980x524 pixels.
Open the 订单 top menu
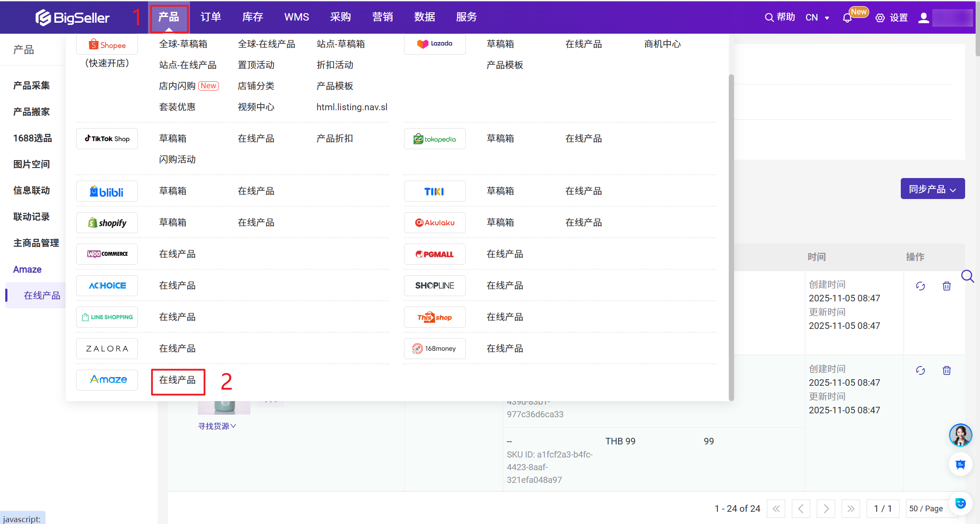click(x=211, y=17)
